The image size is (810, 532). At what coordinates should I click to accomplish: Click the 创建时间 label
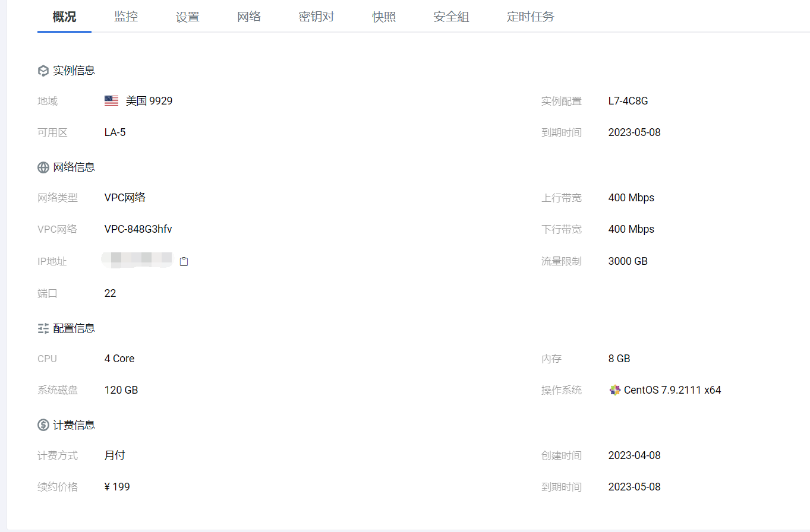(x=561, y=455)
